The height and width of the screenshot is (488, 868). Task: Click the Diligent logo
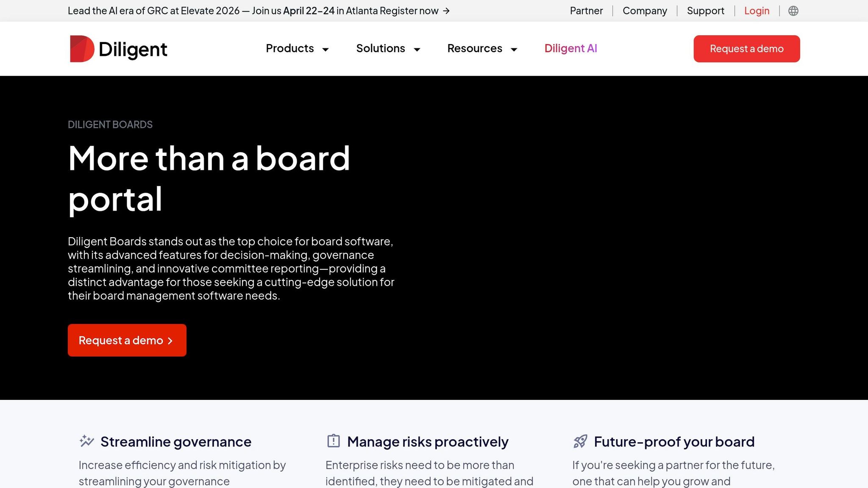click(119, 48)
